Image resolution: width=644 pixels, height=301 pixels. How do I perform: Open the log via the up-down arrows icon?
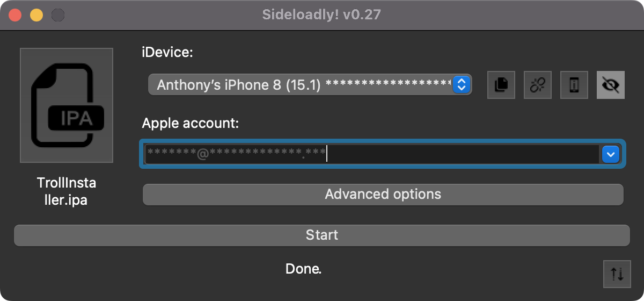pyautogui.click(x=617, y=274)
